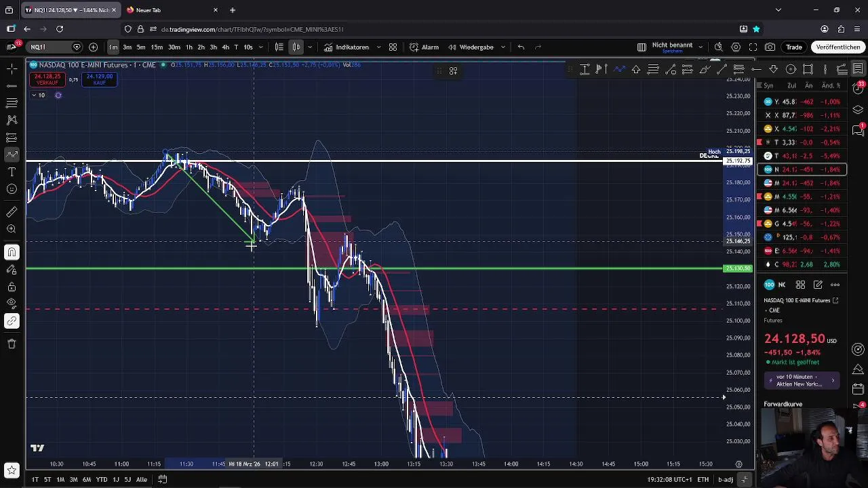Open the Aktien New York news item
This screenshot has width=868, height=488.
(802, 380)
